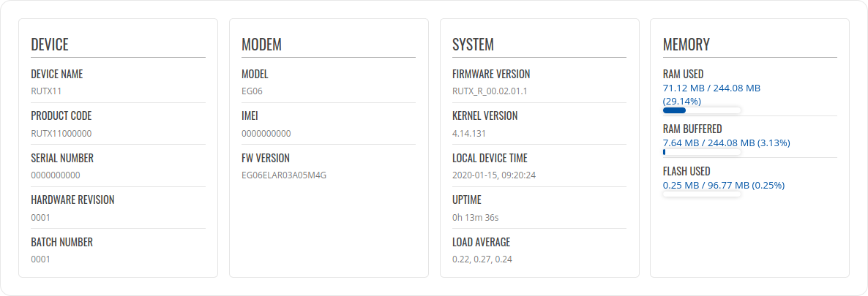Click the modem FW version EG06ELAR03A05M4G
868x296 pixels.
point(283,175)
